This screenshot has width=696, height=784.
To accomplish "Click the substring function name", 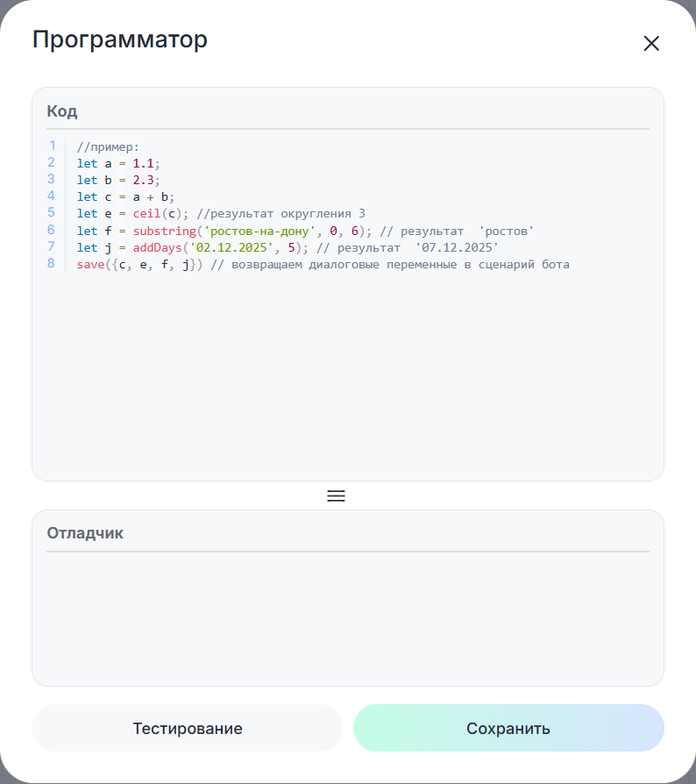I will tap(164, 231).
